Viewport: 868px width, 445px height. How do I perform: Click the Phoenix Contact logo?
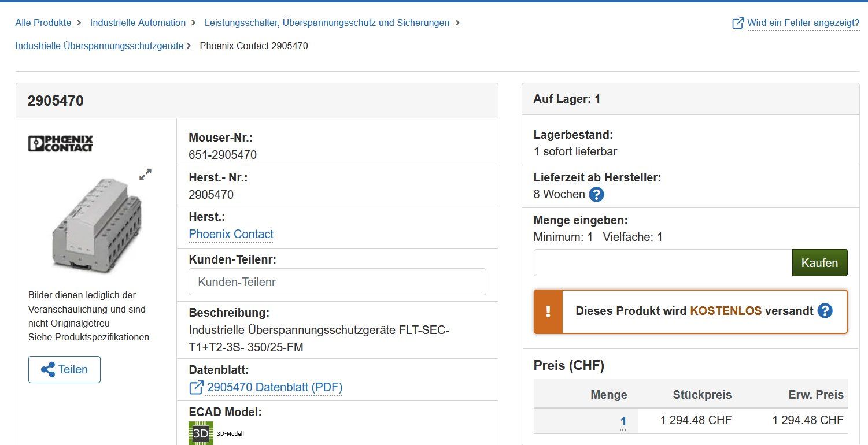point(61,143)
